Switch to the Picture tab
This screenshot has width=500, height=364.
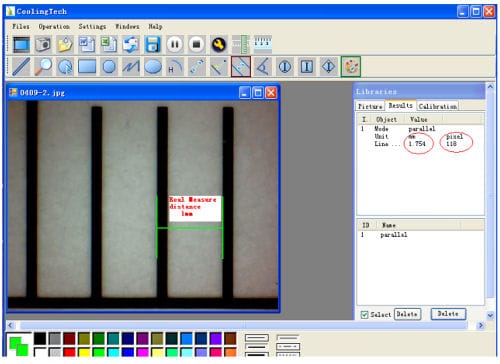[x=370, y=106]
